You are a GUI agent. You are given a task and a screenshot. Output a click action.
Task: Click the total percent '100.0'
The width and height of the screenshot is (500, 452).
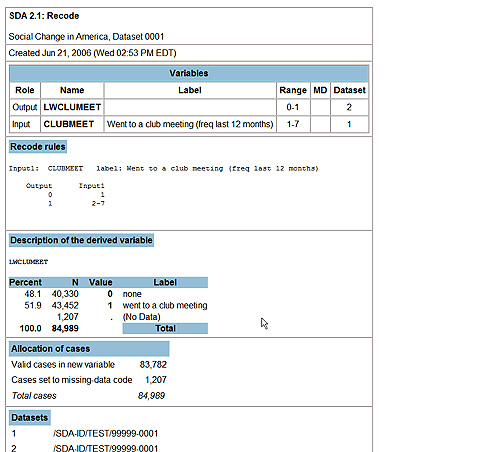tap(30, 328)
